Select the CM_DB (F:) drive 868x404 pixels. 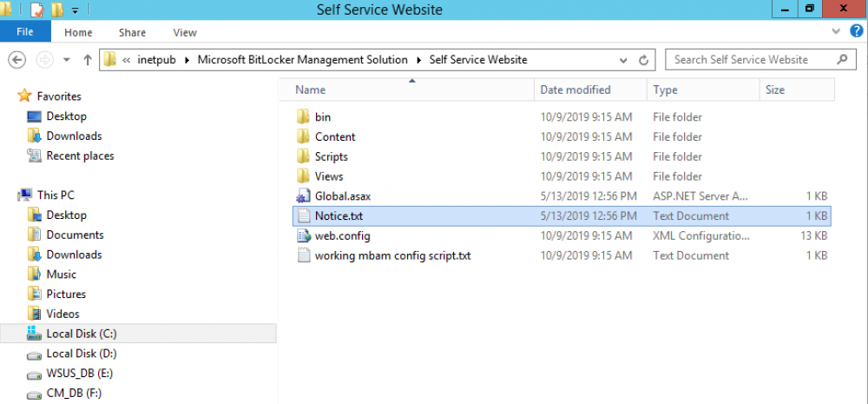[x=74, y=394]
